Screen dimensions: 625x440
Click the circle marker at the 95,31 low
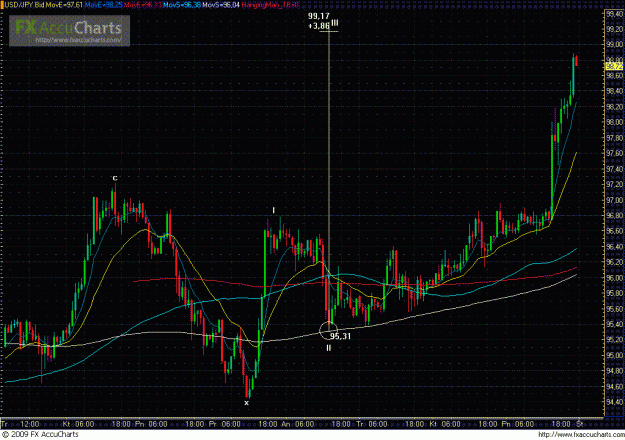tap(328, 331)
